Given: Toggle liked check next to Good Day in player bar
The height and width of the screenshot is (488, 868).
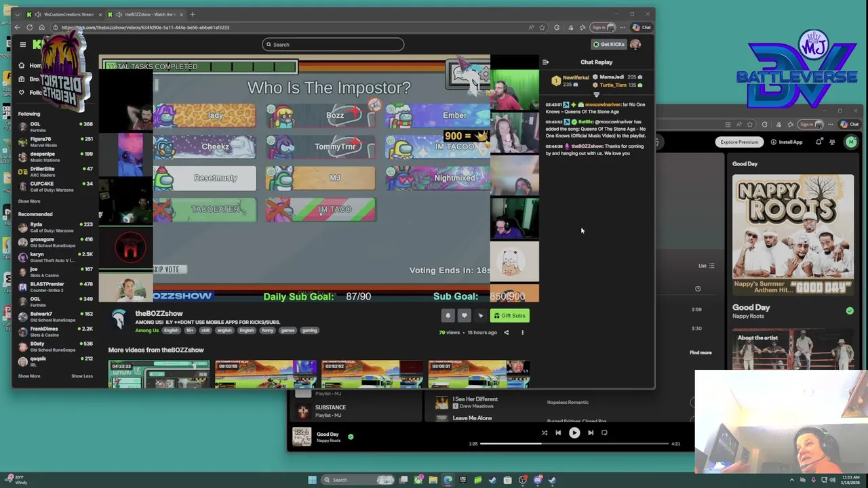Looking at the screenshot, I should coord(351,436).
